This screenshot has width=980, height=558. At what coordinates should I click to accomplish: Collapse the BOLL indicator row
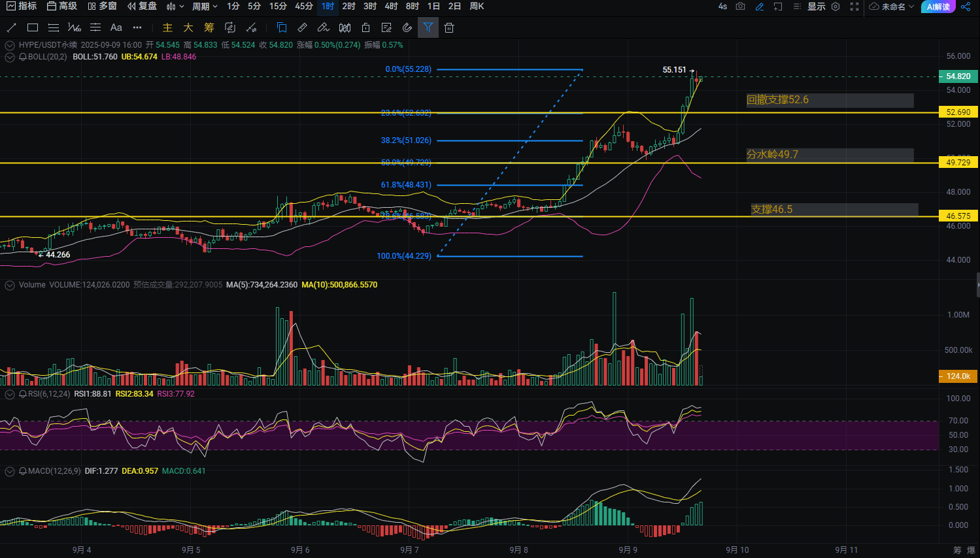click(9, 56)
